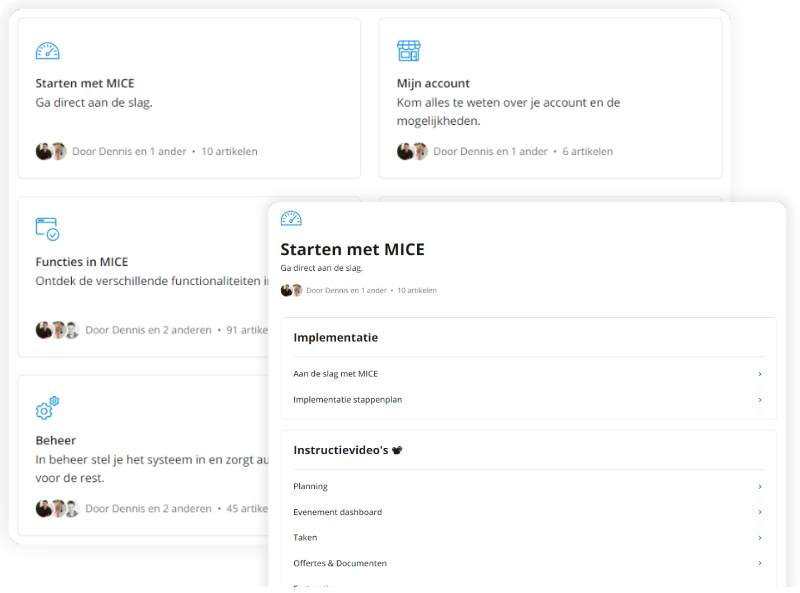Click '10 artikelen' on the Starten met MICE card
Viewport: 800px width, 593px height.
(x=229, y=151)
